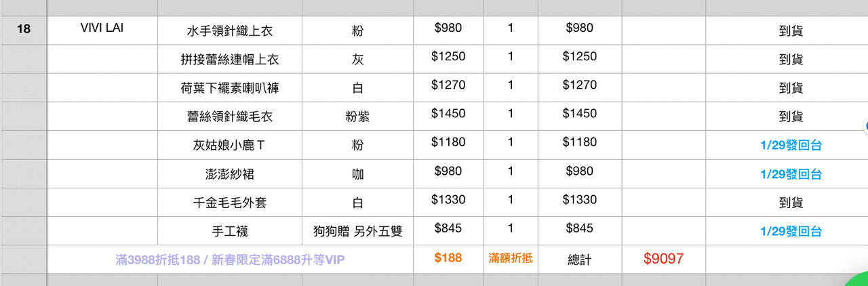Screen dimensions: 868x286
Task: Click the 蕾絲領針織毛衣 product name
Action: 230,117
